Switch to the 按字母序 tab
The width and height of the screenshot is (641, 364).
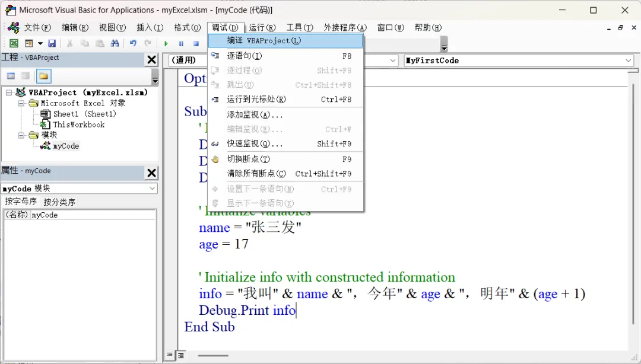coord(20,202)
